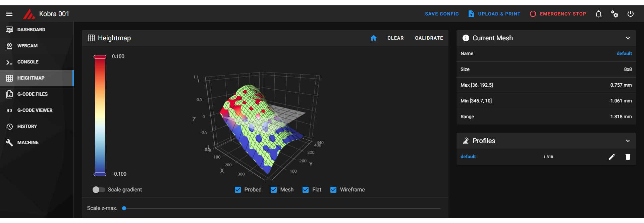Viewport: 644px width, 223px height.
Task: Uncheck the Probed checkbox
Action: click(x=238, y=190)
